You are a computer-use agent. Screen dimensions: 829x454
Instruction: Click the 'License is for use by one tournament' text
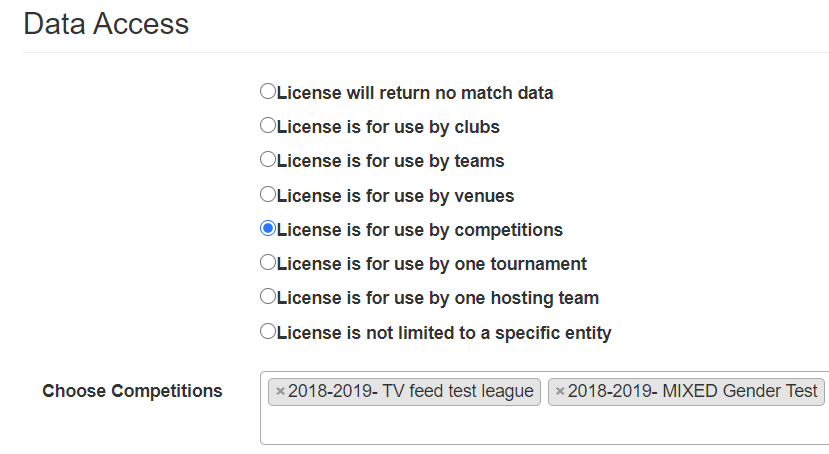[432, 264]
